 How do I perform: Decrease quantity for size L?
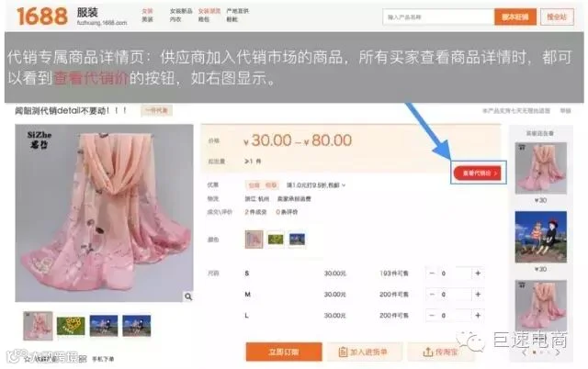click(x=432, y=316)
